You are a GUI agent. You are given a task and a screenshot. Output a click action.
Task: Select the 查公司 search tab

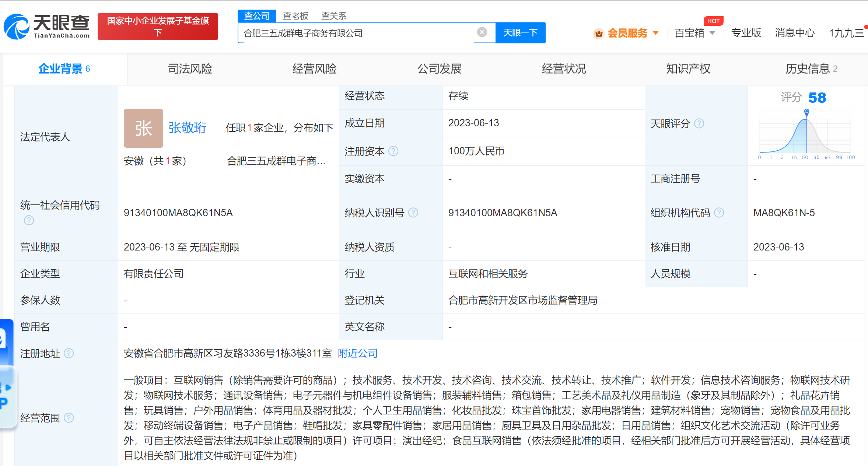[257, 16]
